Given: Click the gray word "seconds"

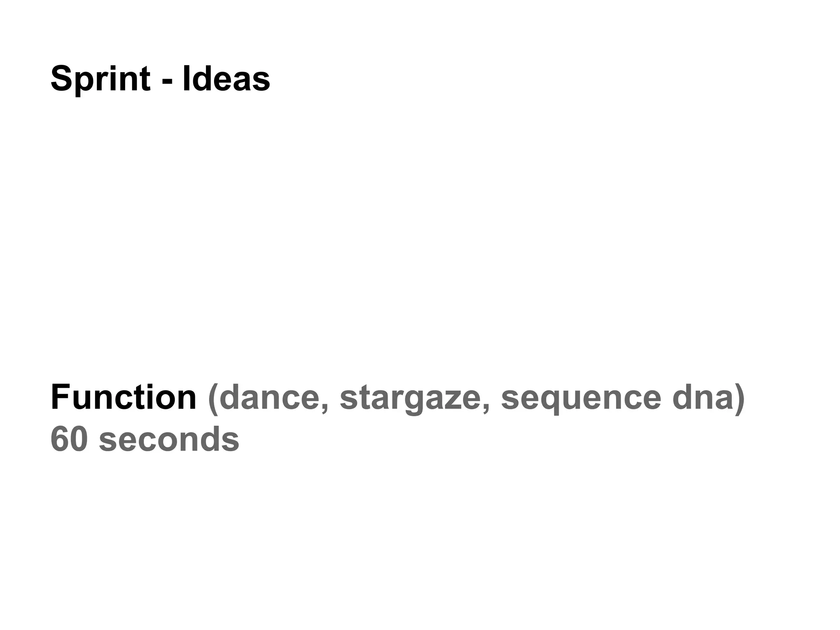Looking at the screenshot, I should [x=169, y=439].
